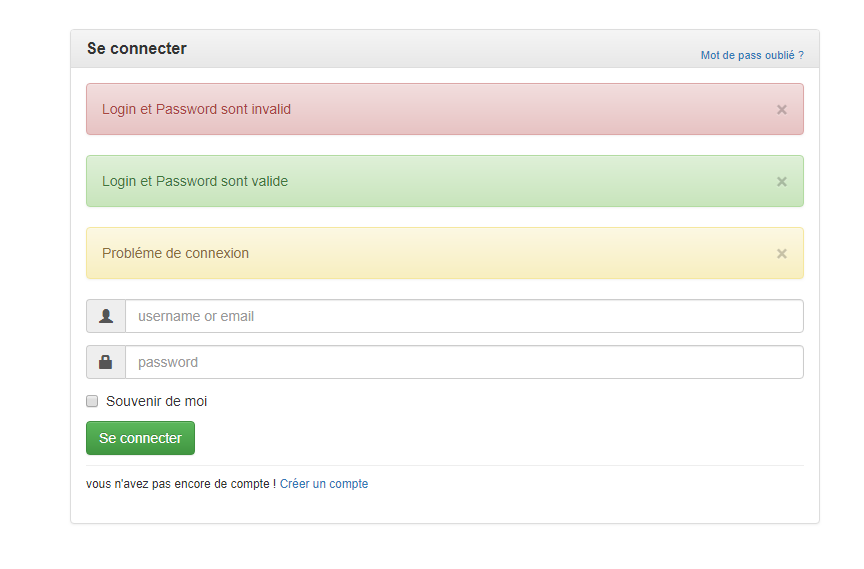Viewport: 864px width, 569px height.
Task: Click the divider line below the login button
Action: point(445,465)
